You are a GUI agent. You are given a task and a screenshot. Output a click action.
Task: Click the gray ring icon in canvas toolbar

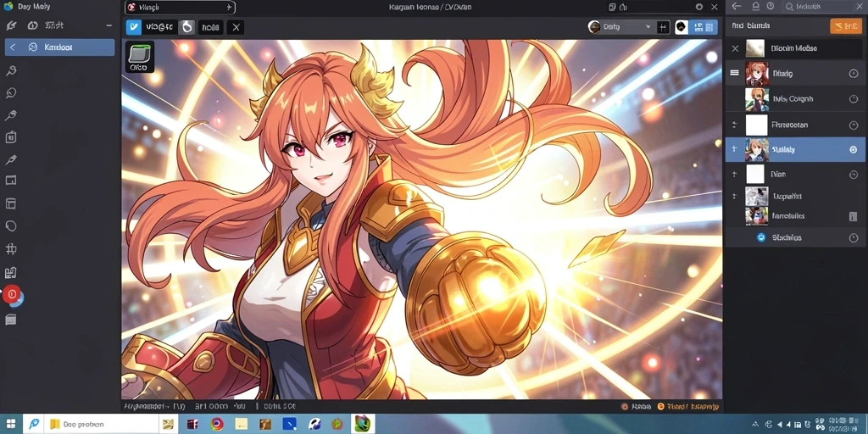pos(187,27)
